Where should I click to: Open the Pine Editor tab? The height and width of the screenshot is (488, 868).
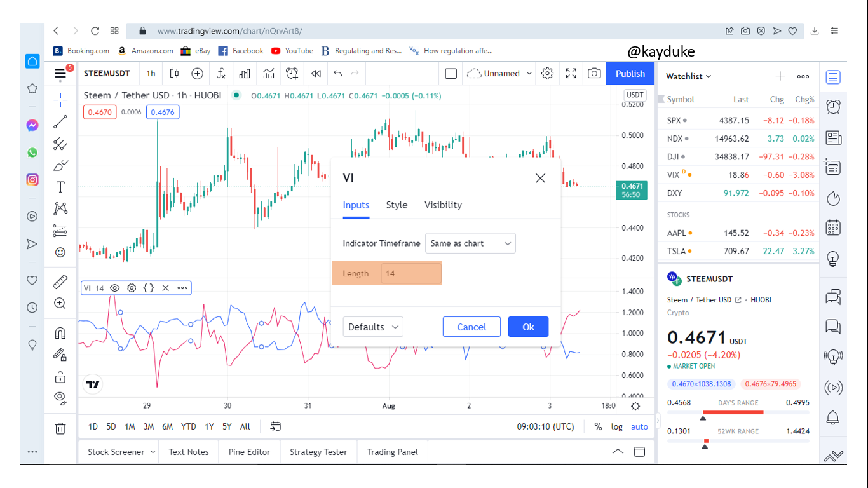coord(249,452)
